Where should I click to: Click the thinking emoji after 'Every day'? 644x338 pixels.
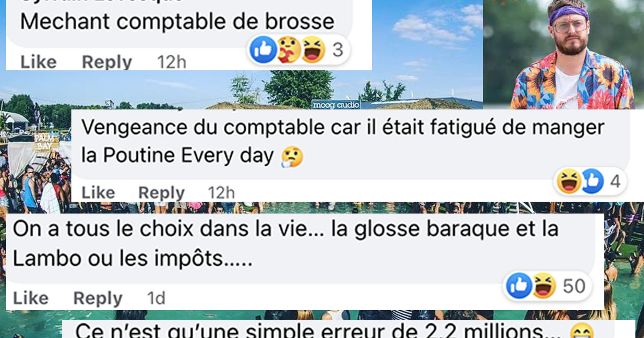(292, 157)
